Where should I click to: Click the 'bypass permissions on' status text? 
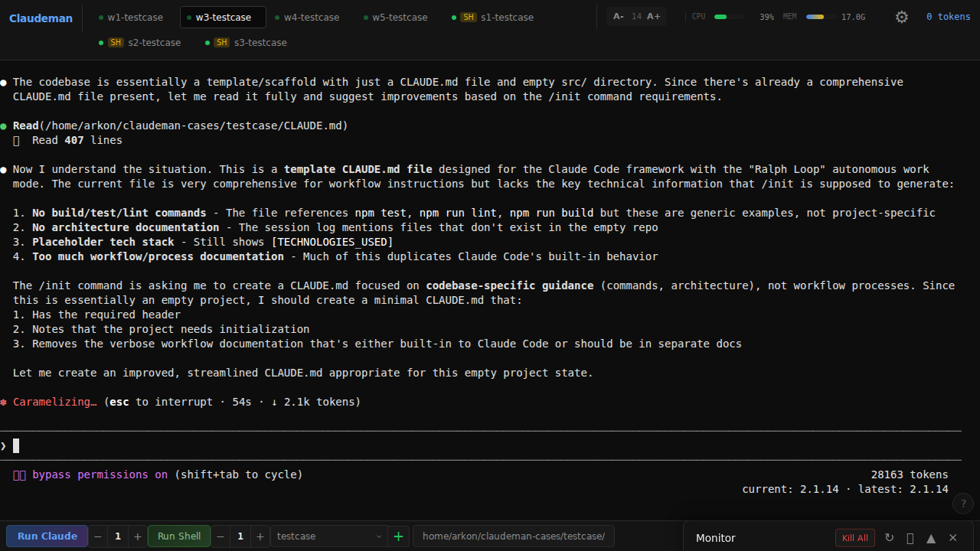click(x=100, y=474)
